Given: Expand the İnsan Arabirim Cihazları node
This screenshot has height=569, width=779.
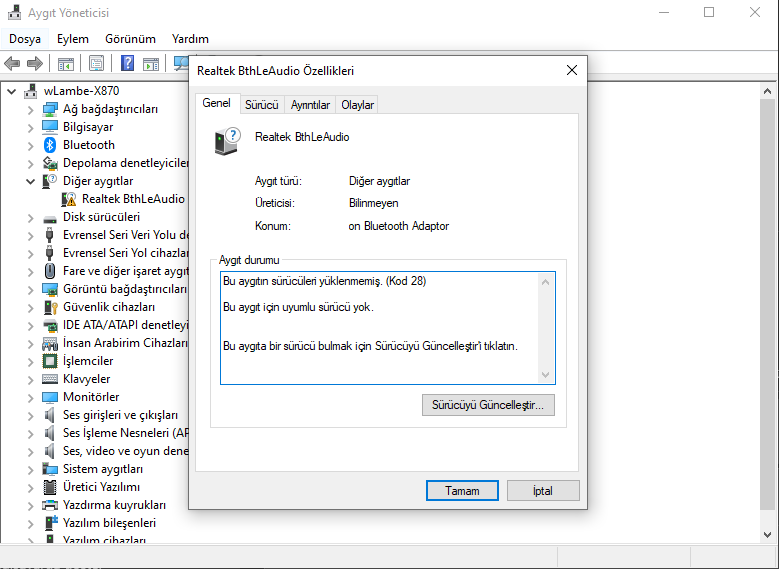Looking at the screenshot, I should (30, 343).
